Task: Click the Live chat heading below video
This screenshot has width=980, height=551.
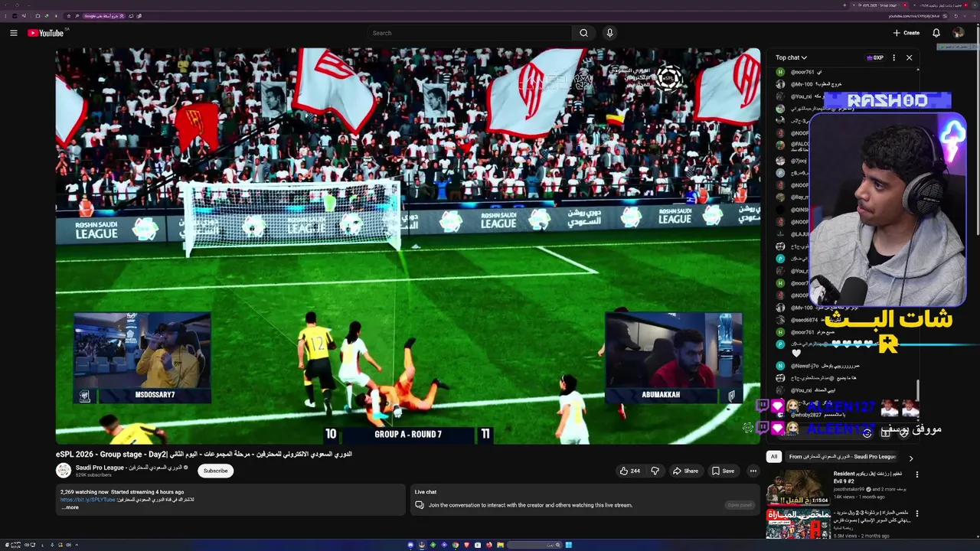Action: coord(426,492)
